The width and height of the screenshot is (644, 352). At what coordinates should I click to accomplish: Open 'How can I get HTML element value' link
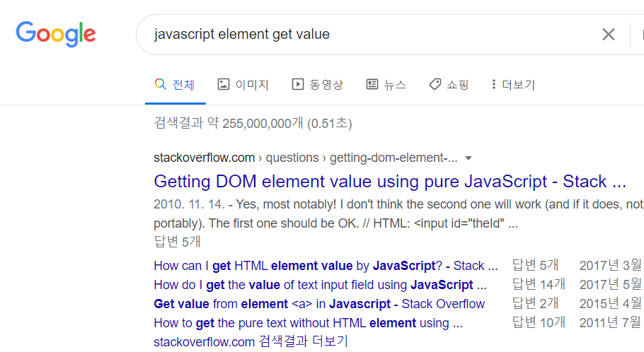[x=326, y=266]
